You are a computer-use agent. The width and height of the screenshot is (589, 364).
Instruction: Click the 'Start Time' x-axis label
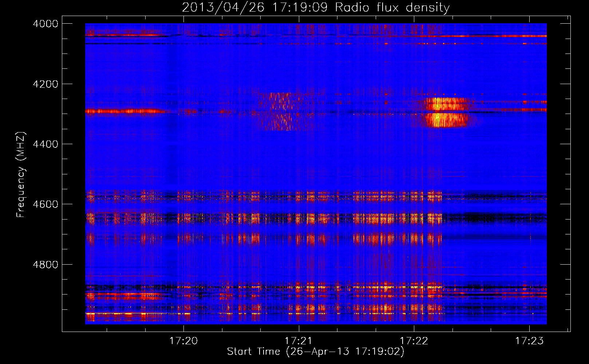316,352
